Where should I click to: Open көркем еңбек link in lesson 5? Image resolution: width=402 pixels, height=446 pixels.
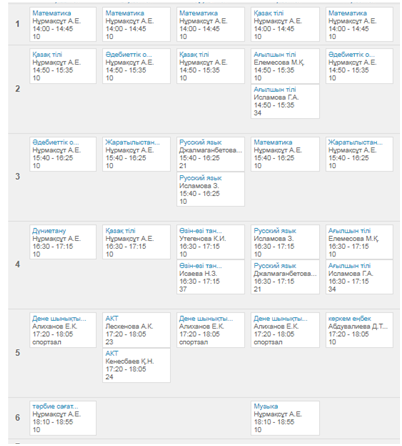click(349, 318)
